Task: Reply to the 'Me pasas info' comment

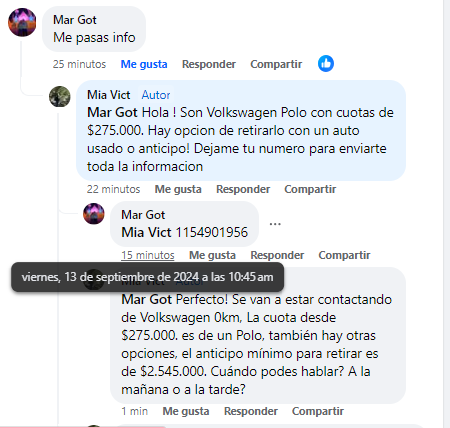Action: (209, 64)
